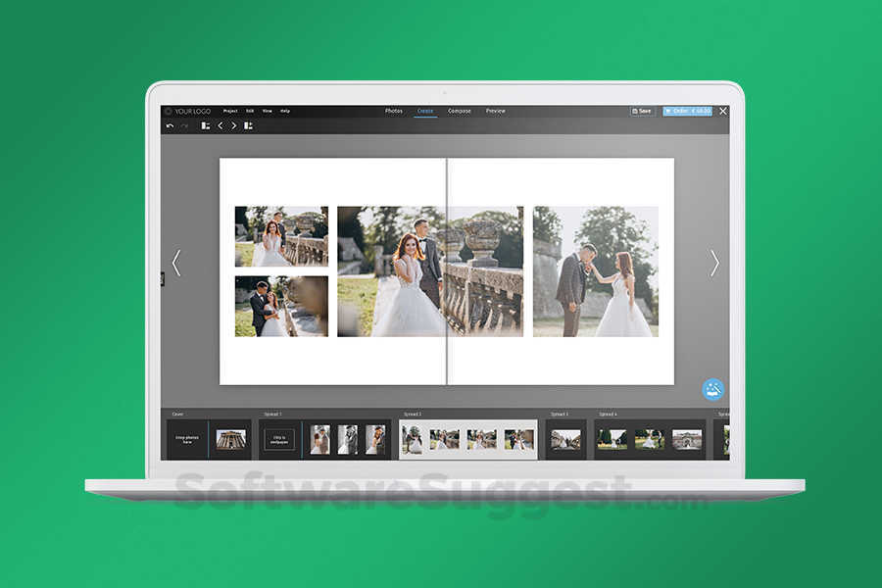Open the blue assistant icon near the book
This screenshot has width=882, height=588.
711,388
